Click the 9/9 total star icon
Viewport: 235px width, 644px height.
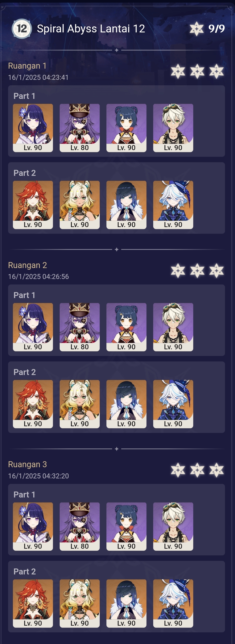point(196,29)
